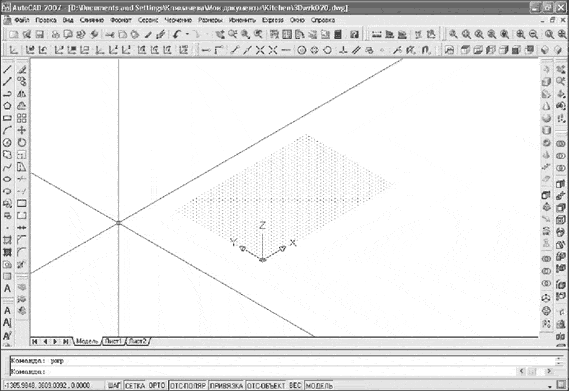Select the Move modify tool
This screenshot has width=569, height=391.
click(22, 130)
